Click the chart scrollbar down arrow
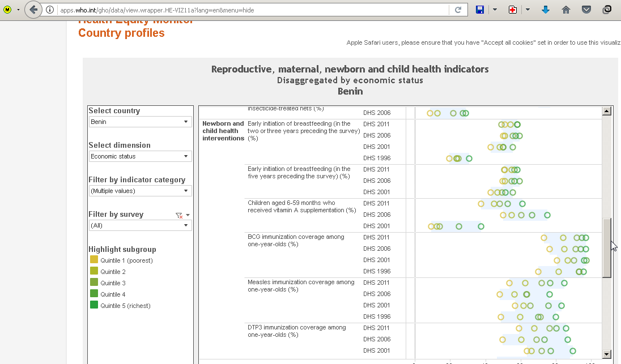This screenshot has width=621, height=364. [x=607, y=354]
